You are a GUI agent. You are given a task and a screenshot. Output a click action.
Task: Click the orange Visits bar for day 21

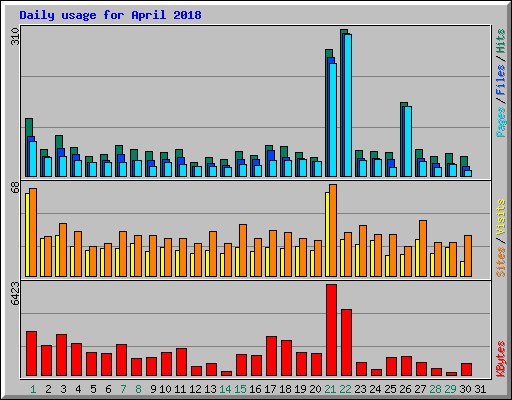[333, 230]
